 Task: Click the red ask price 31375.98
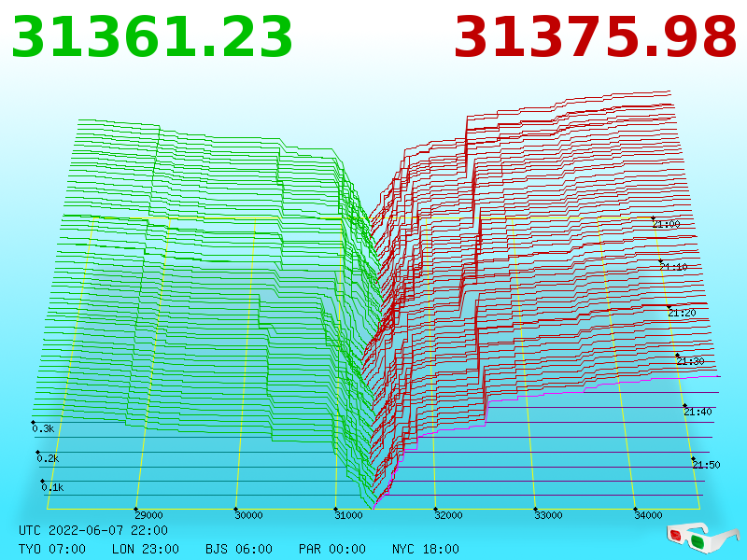pyautogui.click(x=596, y=37)
